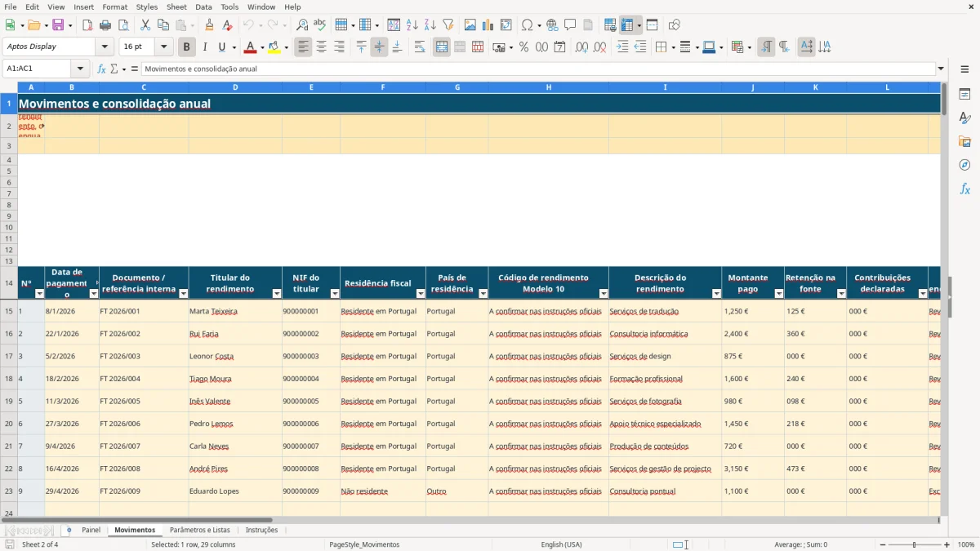This screenshot has height=551, width=980.
Task: Run the spelling check
Action: 319,25
